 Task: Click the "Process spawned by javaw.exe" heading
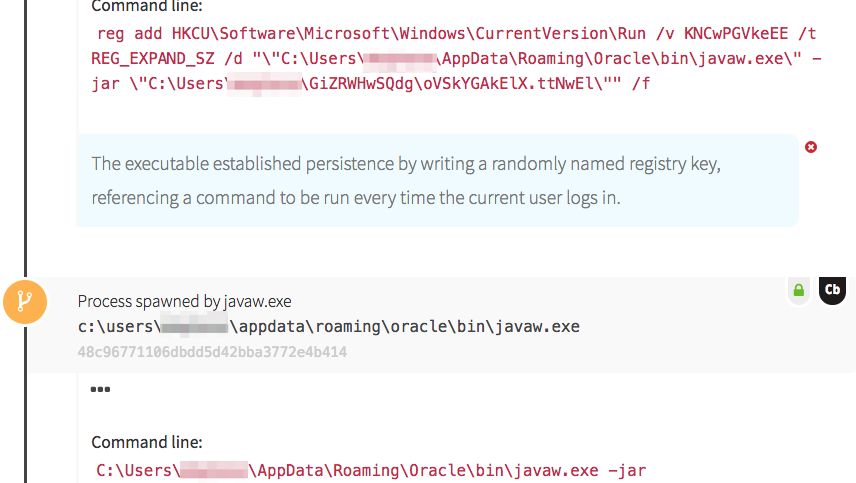[184, 301]
